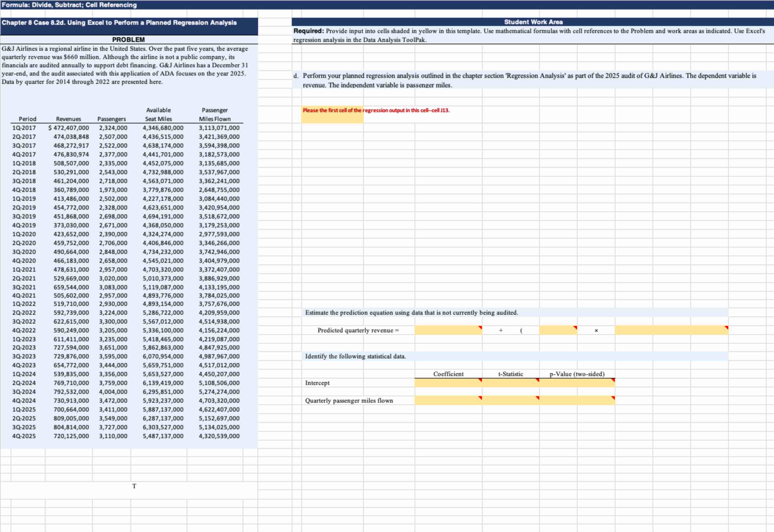
Task: Select passenger miles cell '5,134,025,000'
Action: click(219, 427)
